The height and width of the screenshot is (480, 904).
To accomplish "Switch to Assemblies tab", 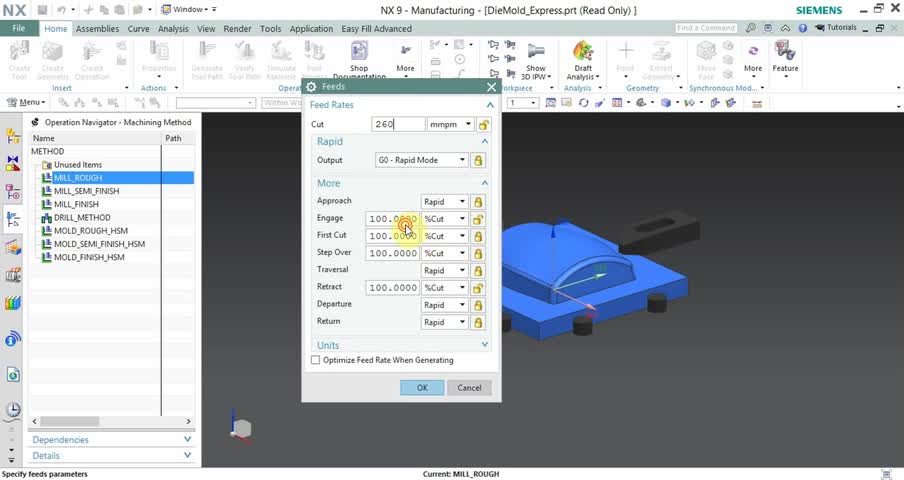I will click(97, 29).
